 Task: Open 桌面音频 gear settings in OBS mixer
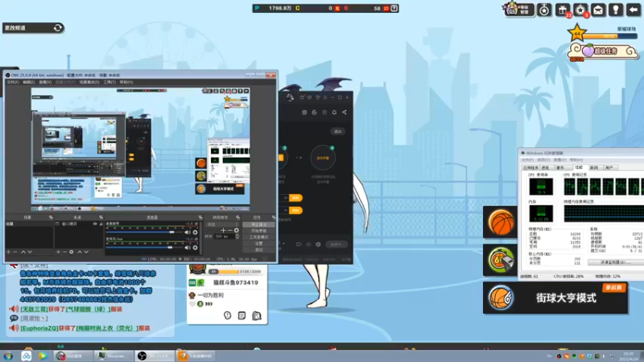(x=195, y=232)
